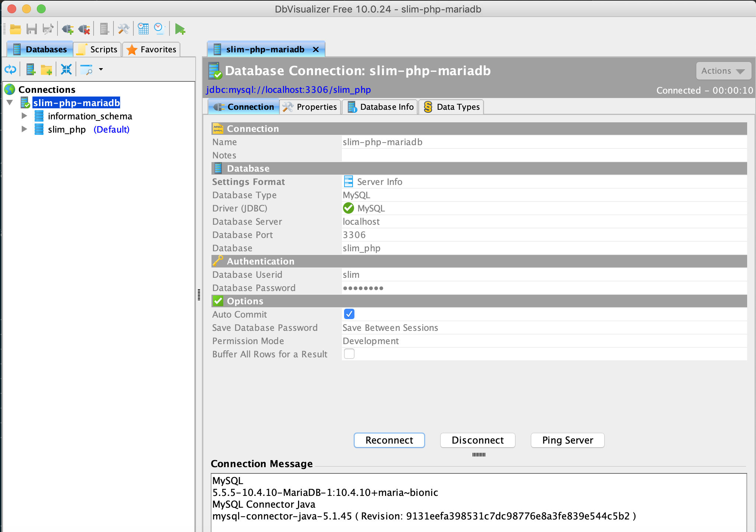Open Tool Properties wrench and hammer icon
The image size is (756, 532).
(x=123, y=29)
